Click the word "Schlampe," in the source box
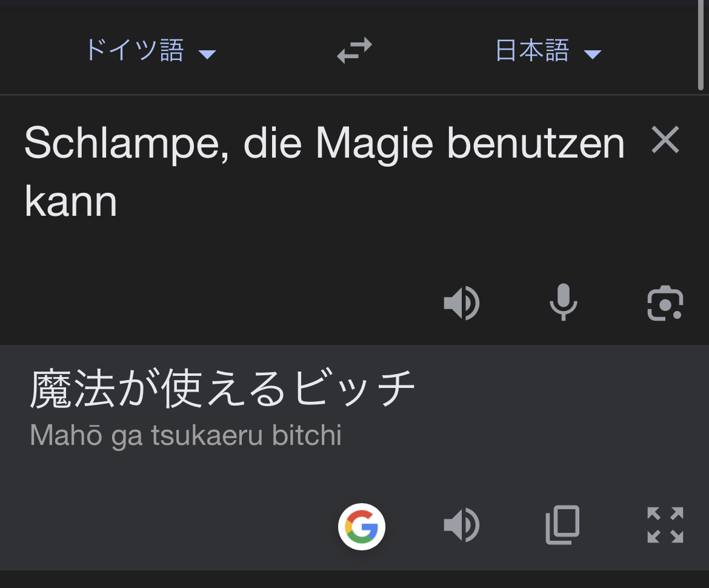709x588 pixels. tap(126, 144)
